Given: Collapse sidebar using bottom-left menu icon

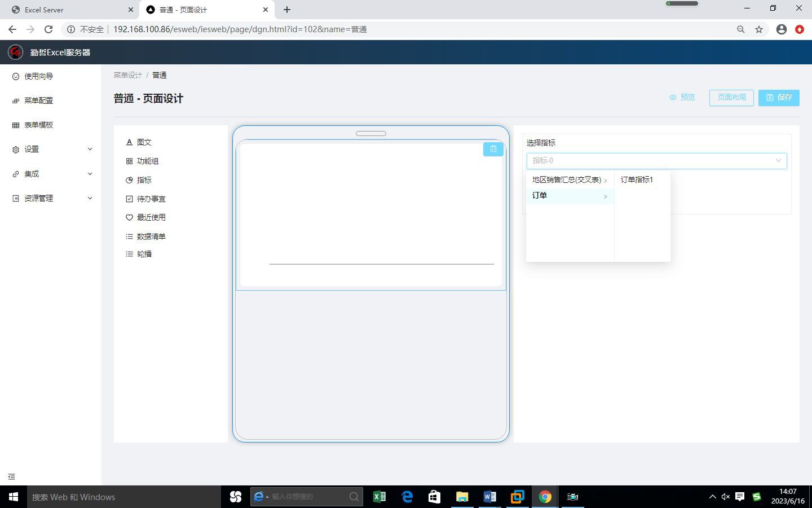Looking at the screenshot, I should [x=11, y=477].
